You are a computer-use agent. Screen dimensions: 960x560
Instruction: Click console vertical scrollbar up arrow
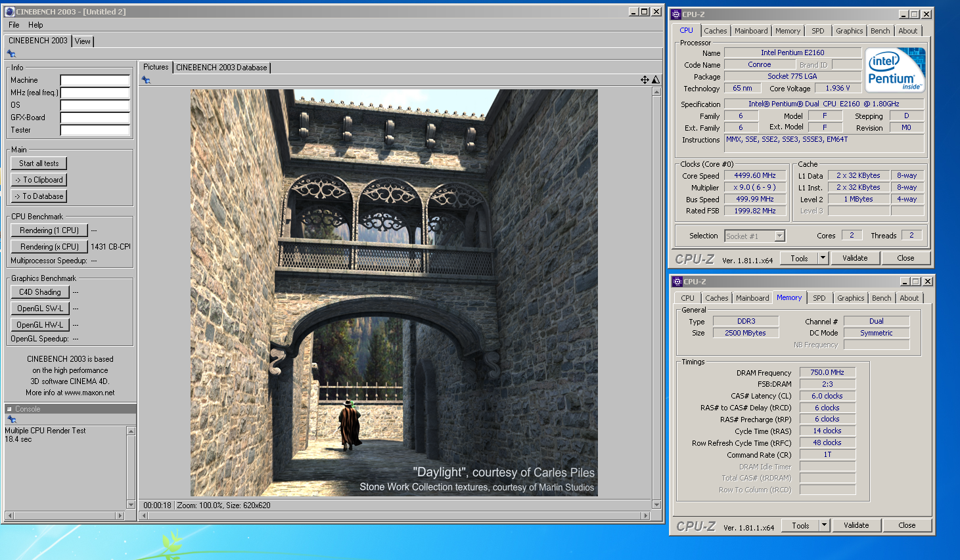click(131, 431)
